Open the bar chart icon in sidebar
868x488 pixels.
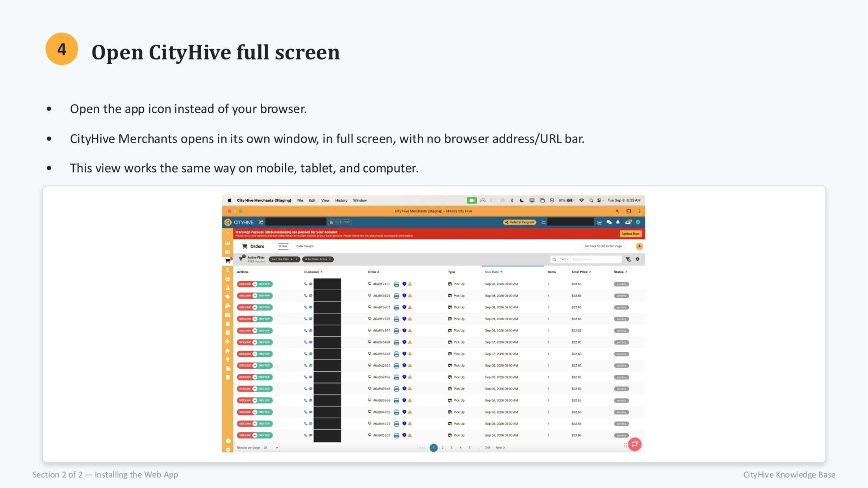click(x=228, y=243)
